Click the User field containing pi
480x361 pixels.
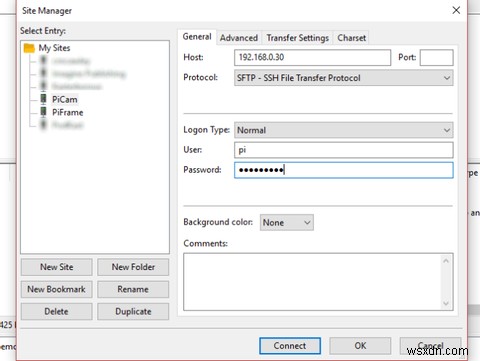tap(344, 150)
